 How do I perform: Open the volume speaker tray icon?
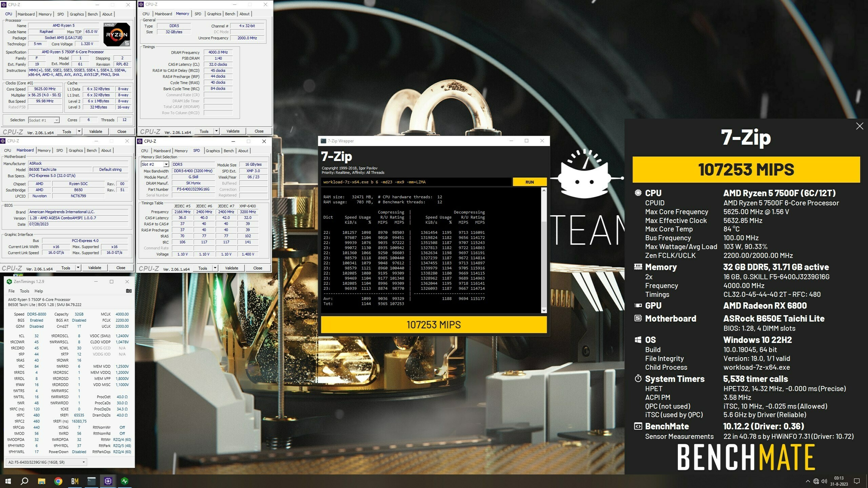click(x=824, y=481)
